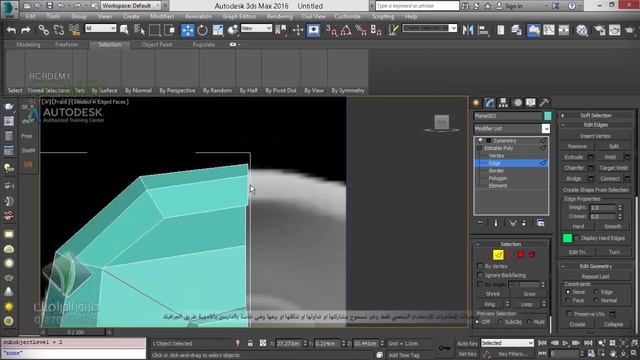Click the Mirror tool icon
The image size is (640, 360).
click(x=468, y=30)
